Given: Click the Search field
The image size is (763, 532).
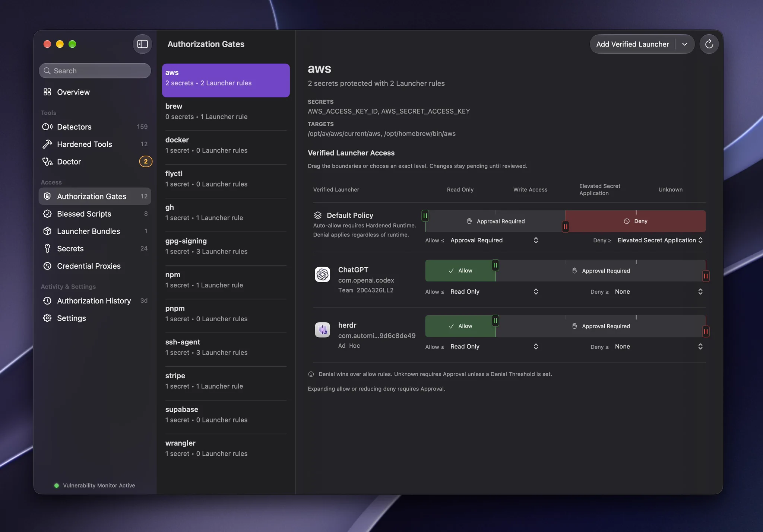Looking at the screenshot, I should (95, 71).
